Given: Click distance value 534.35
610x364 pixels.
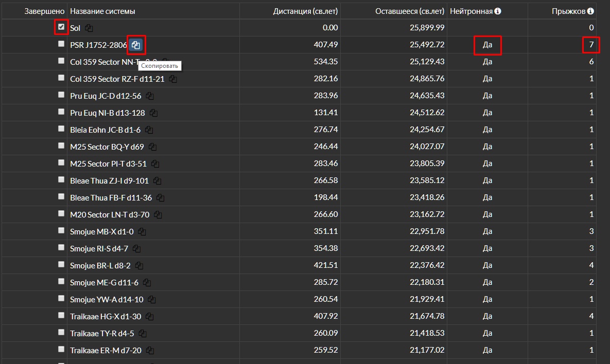Looking at the screenshot, I should point(326,61).
